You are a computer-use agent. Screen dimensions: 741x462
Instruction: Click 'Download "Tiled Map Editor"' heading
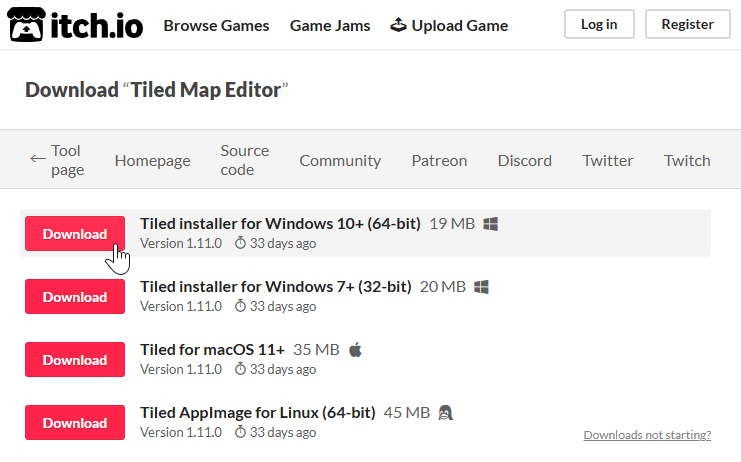tap(156, 90)
